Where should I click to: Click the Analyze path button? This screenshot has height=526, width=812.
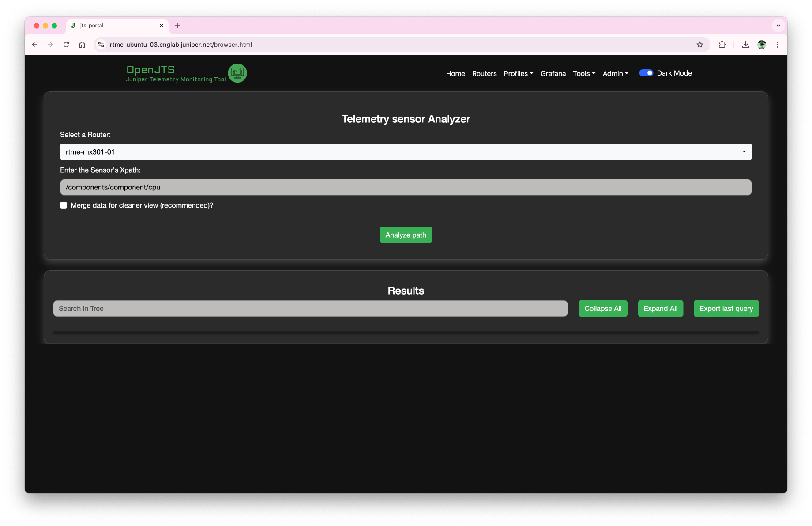(x=406, y=235)
